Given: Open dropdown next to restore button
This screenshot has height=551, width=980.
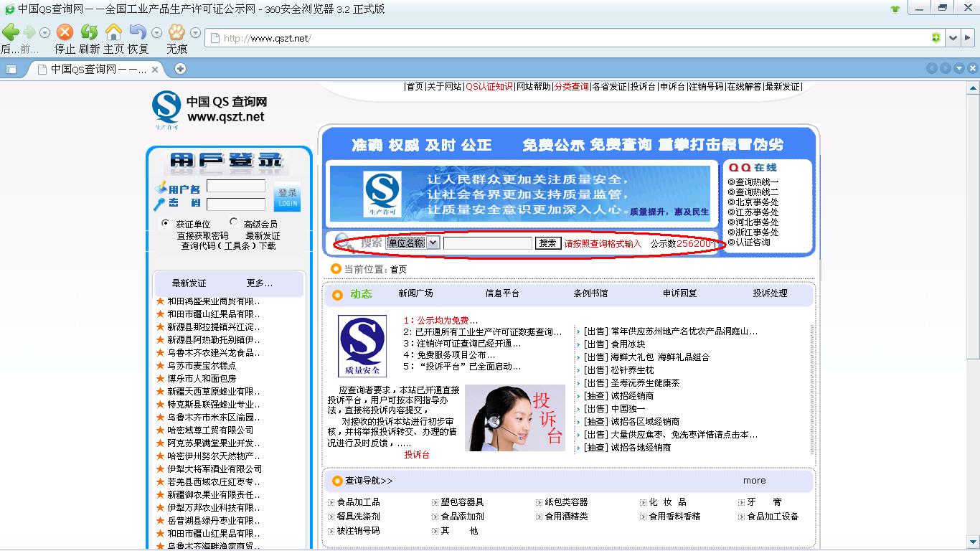Looking at the screenshot, I should tap(156, 33).
